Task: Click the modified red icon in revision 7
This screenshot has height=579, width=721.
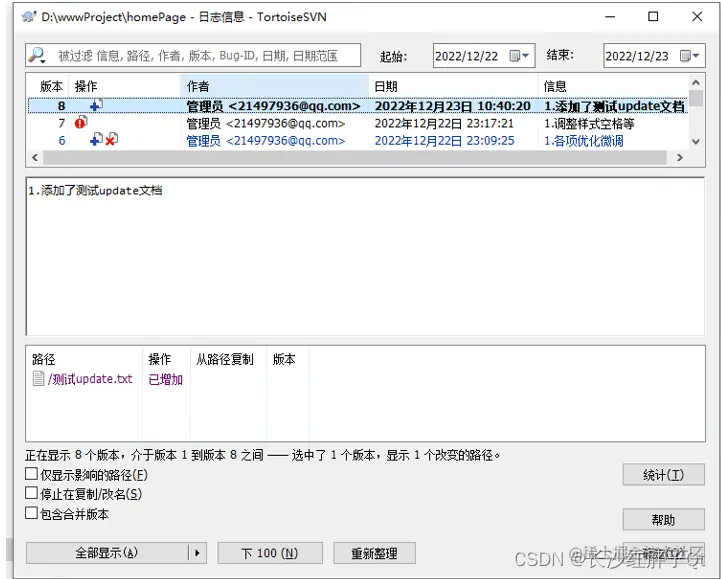Action: pyautogui.click(x=81, y=122)
